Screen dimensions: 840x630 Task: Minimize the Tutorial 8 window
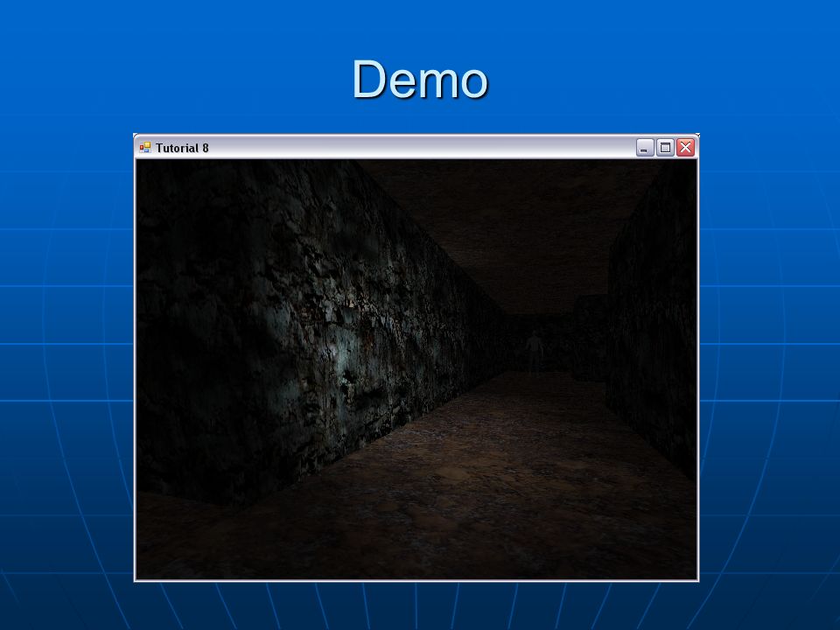pyautogui.click(x=645, y=147)
